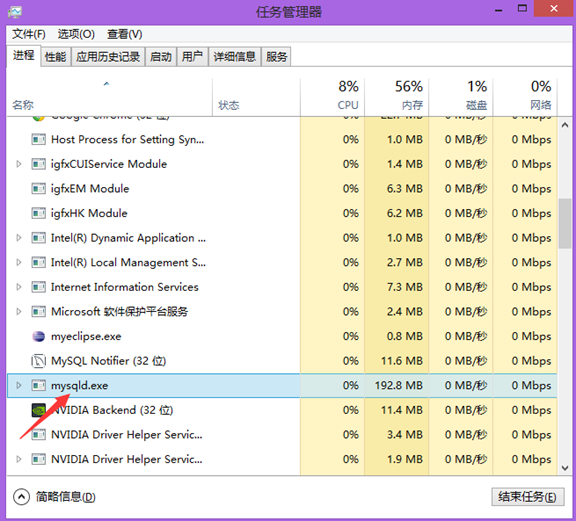576x521 pixels.
Task: Maximize the 任务管理器 window
Action: (522, 9)
